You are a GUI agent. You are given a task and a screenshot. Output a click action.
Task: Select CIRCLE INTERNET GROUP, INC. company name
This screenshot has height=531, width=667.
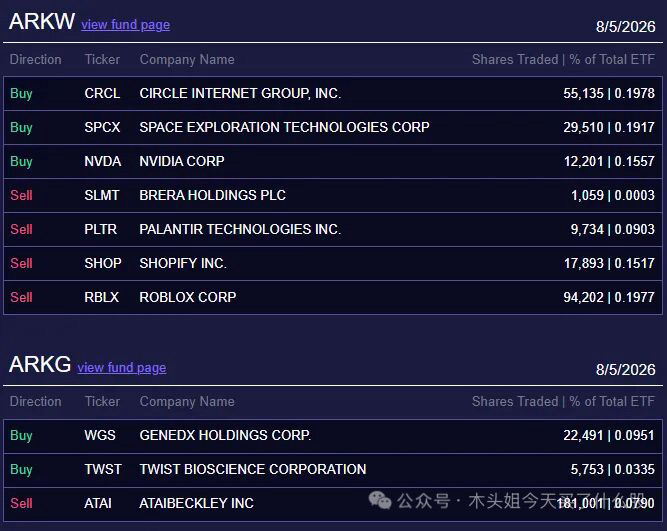pyautogui.click(x=240, y=93)
